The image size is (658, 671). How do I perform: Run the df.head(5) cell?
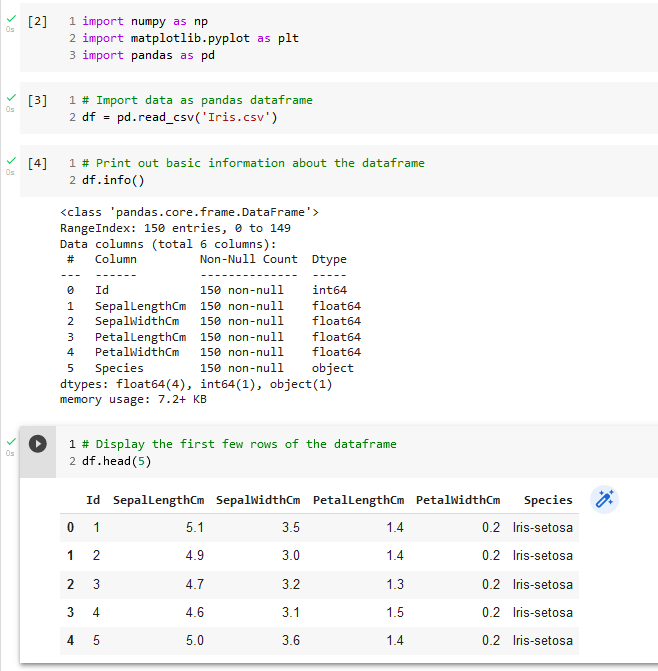click(38, 444)
